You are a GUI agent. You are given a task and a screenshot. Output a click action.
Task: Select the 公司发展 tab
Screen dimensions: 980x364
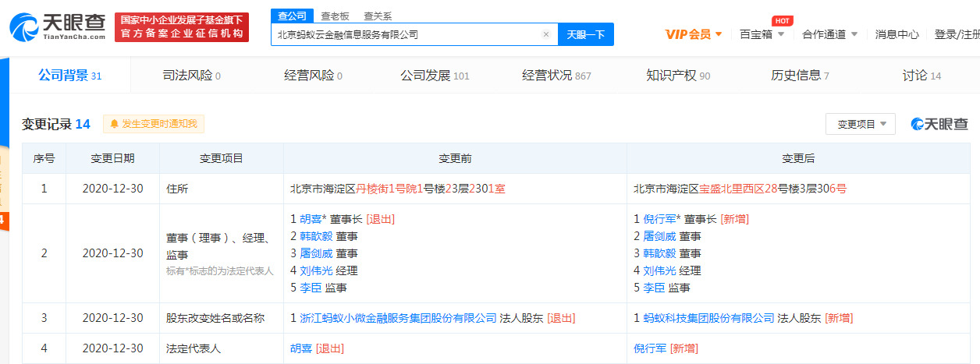(435, 76)
